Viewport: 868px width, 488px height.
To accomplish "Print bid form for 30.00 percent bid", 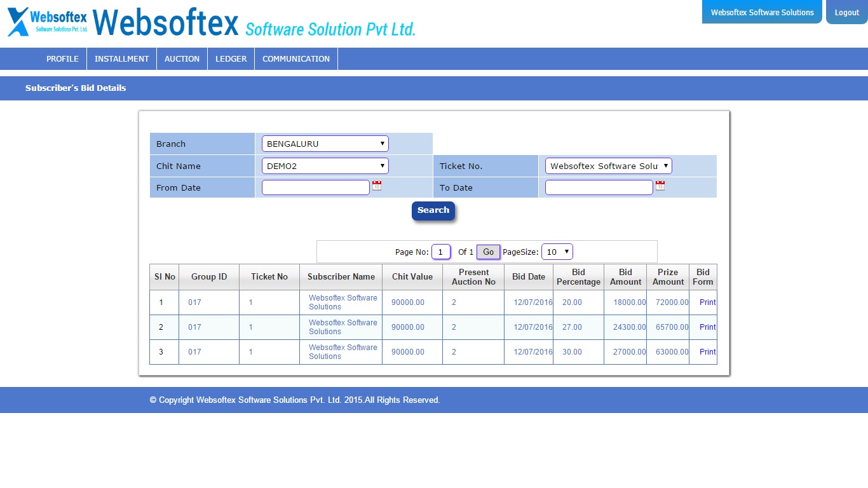I will 707,352.
